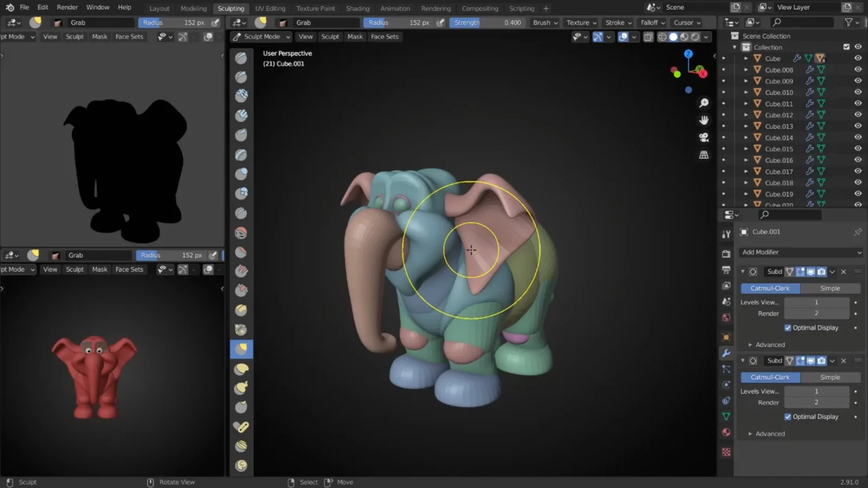Expand the Advanced section of the Subdivision modifier

pos(768,344)
